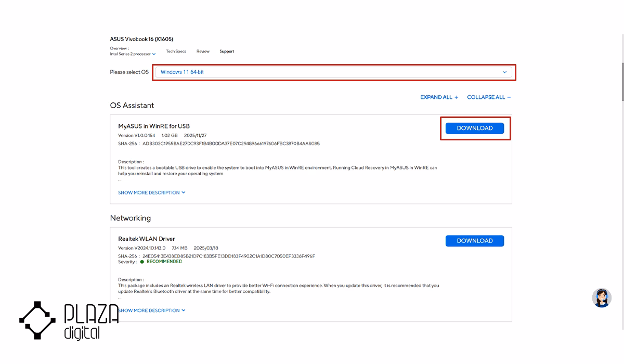Viewport: 624px width, 364px height.
Task: Open the support chat assistant avatar
Action: [x=602, y=297]
